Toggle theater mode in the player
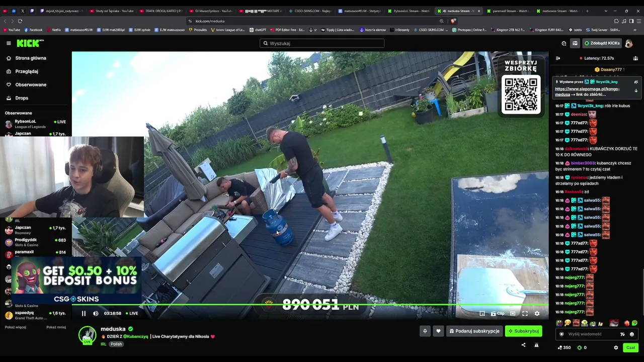 [x=513, y=313]
